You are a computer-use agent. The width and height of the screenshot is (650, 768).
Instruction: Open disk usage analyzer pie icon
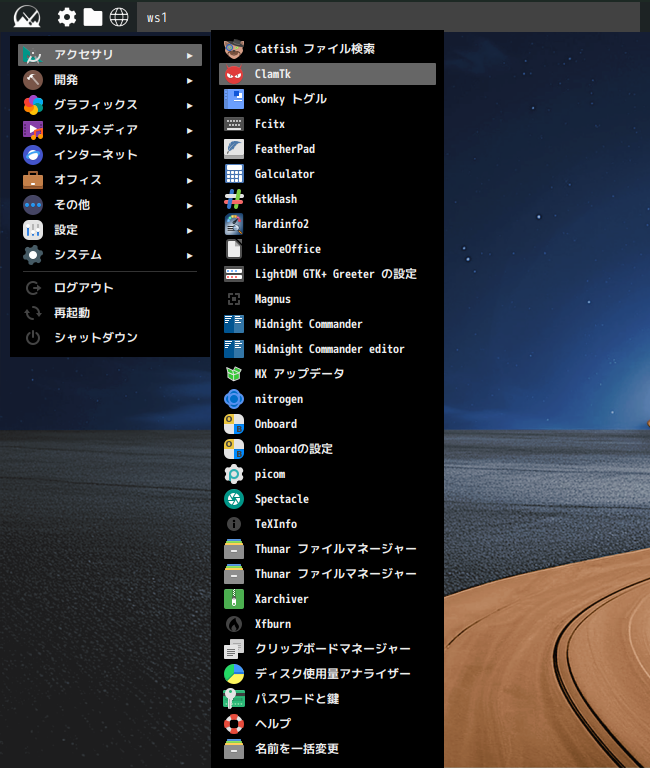point(234,674)
